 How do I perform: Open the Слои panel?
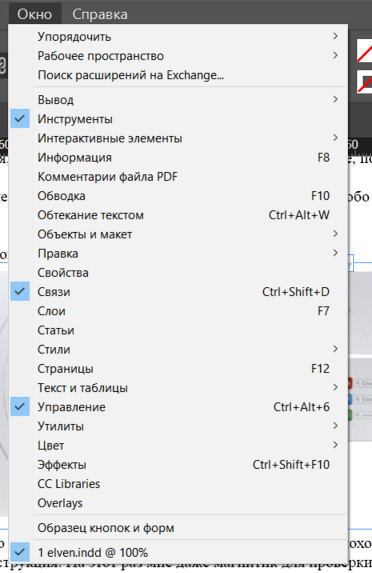178,311
